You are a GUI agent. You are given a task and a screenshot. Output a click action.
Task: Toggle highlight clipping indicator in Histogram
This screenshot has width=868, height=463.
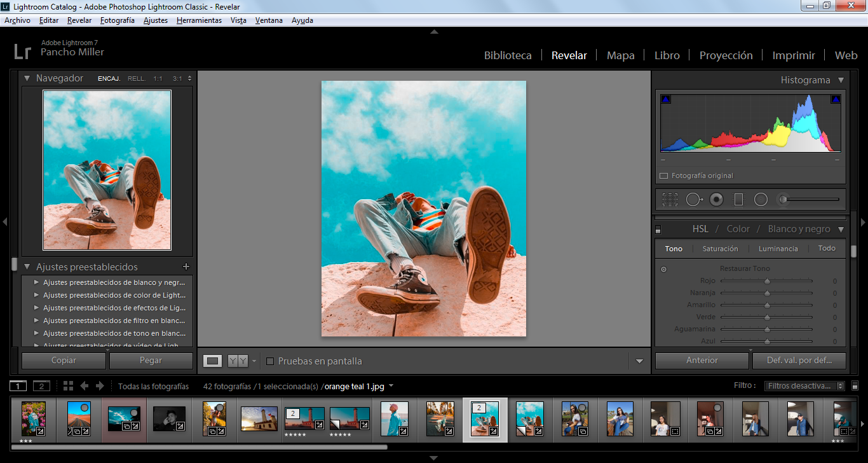pyautogui.click(x=836, y=99)
